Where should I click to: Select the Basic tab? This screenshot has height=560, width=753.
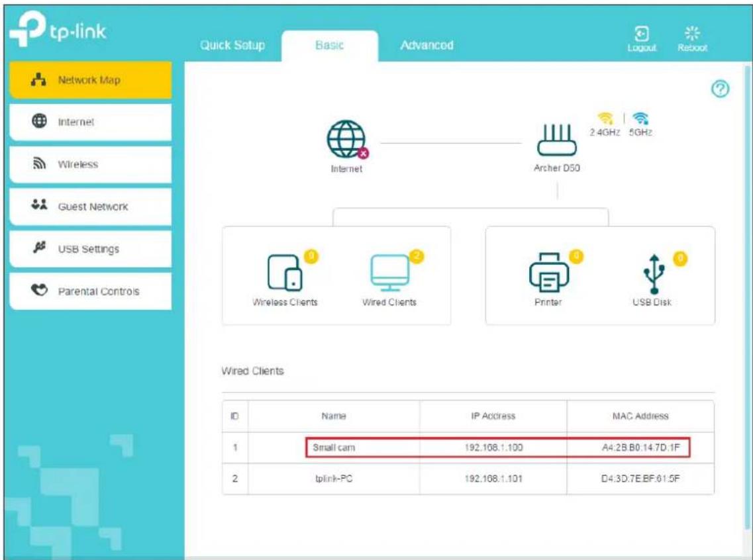point(329,45)
